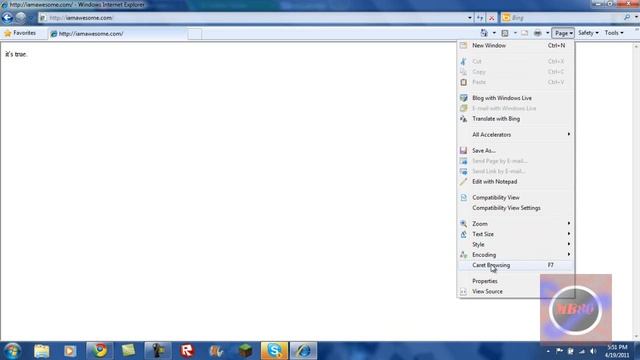Click the Save As floppy disk icon
The width and height of the screenshot is (640, 360).
(463, 151)
